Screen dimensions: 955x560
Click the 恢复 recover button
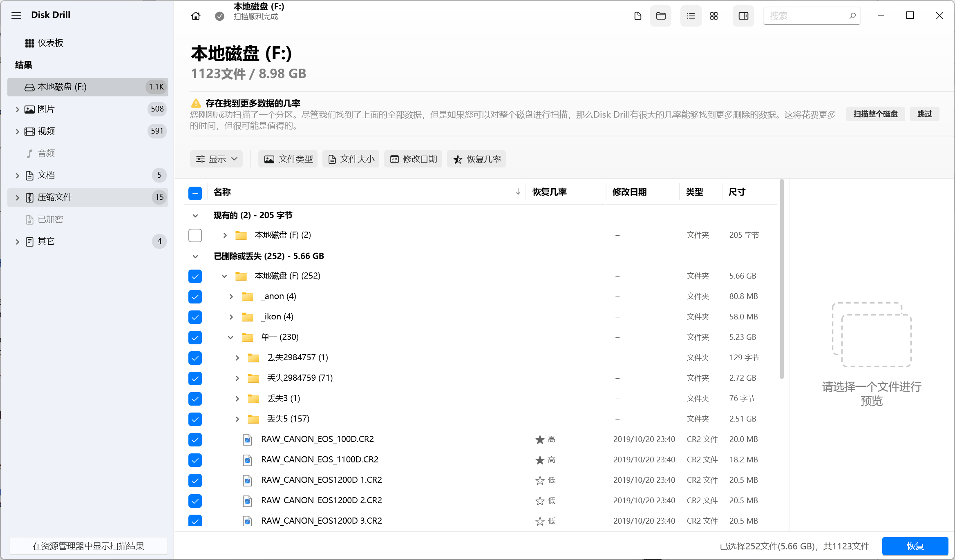coord(915,546)
